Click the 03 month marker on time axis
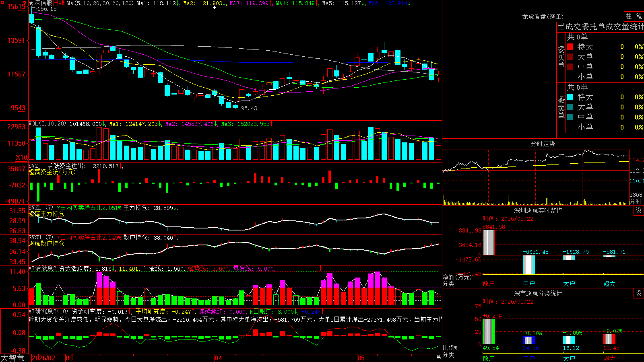This screenshot has height=362, width=644. click(x=69, y=358)
